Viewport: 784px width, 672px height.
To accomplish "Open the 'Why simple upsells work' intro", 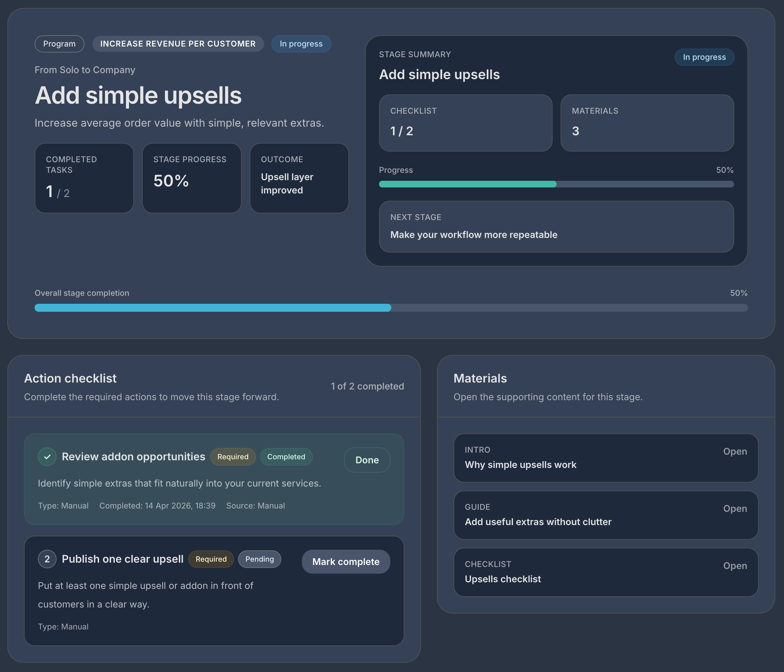I will (735, 452).
